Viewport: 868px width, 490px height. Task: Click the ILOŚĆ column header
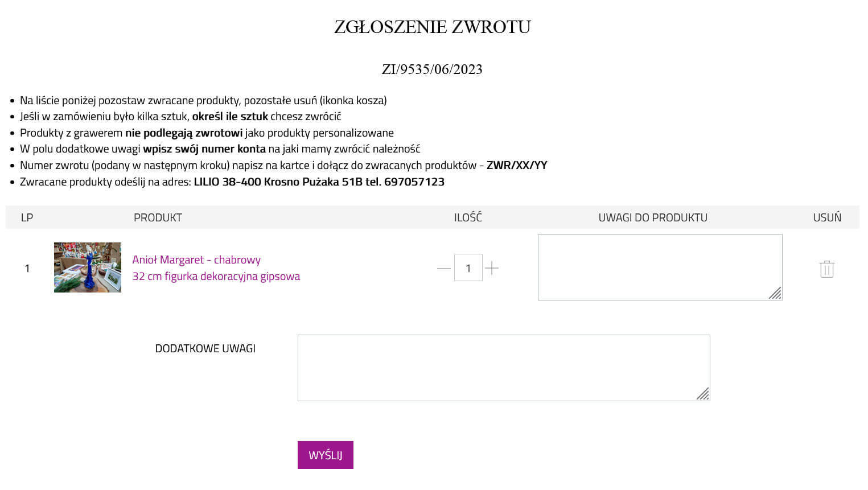pyautogui.click(x=467, y=217)
